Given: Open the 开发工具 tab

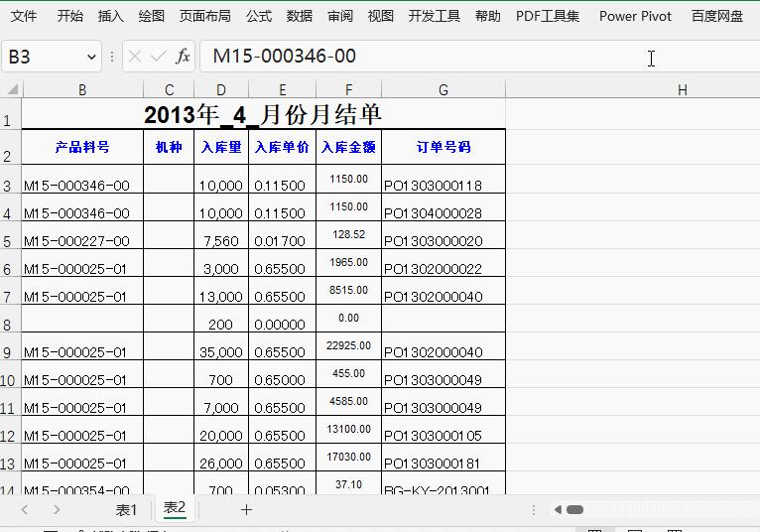Looking at the screenshot, I should click(434, 16).
